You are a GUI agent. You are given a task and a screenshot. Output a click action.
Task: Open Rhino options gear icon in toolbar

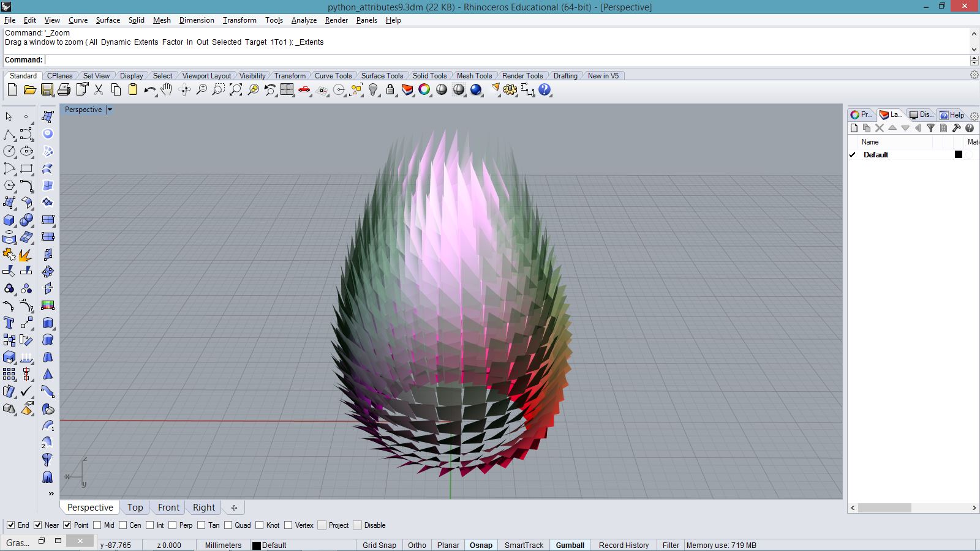coord(510,90)
